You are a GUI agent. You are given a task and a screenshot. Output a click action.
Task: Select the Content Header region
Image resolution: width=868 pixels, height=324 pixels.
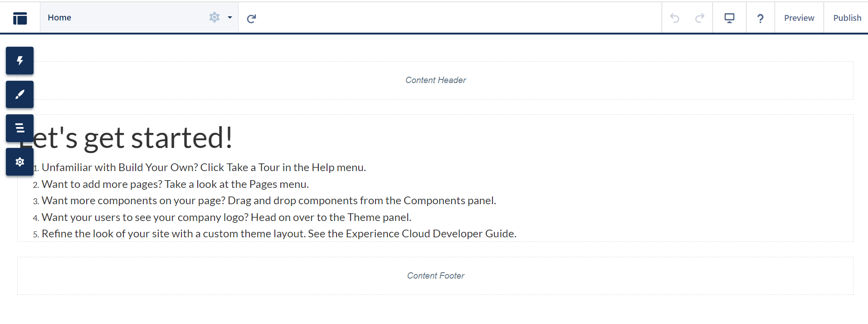(x=435, y=80)
